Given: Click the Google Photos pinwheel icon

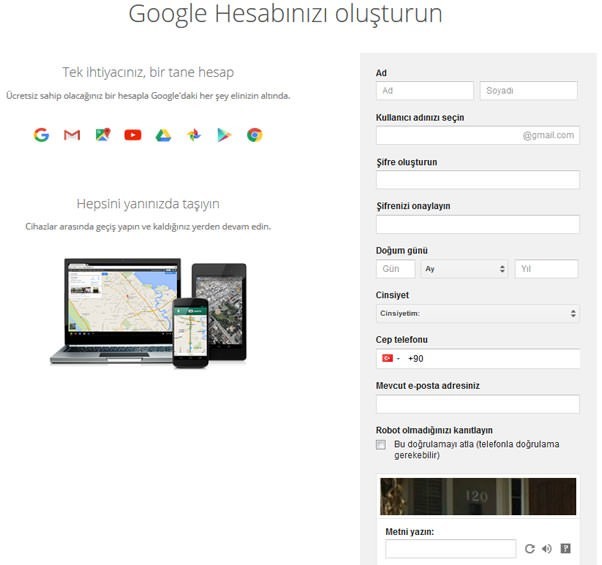Looking at the screenshot, I should (x=194, y=135).
